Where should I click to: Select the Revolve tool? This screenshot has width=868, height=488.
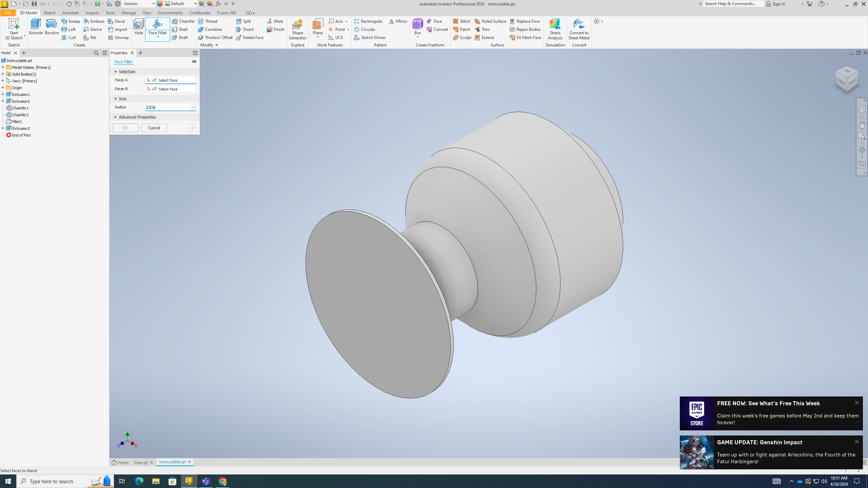(52, 27)
